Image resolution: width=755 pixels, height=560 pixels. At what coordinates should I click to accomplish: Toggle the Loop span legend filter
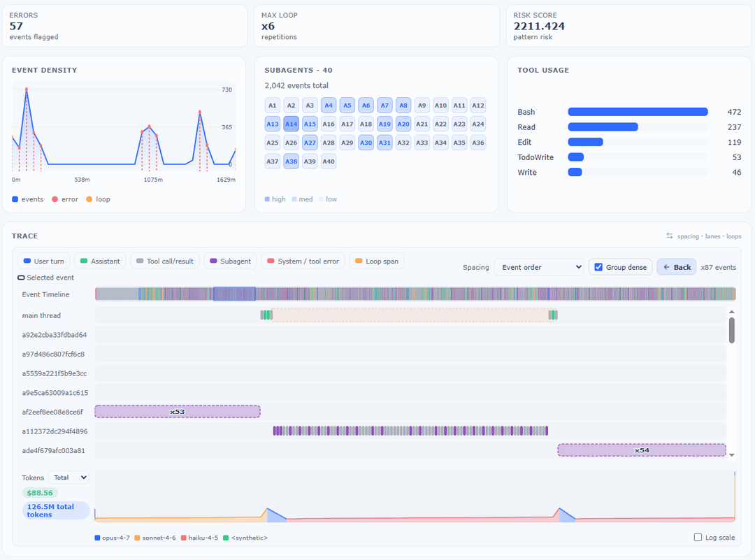point(377,261)
